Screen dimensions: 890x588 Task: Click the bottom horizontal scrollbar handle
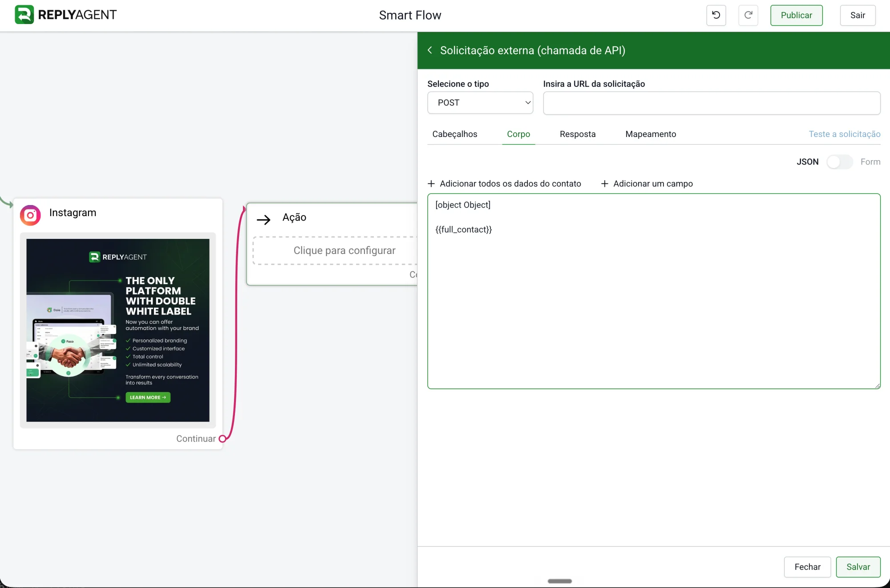(559, 581)
